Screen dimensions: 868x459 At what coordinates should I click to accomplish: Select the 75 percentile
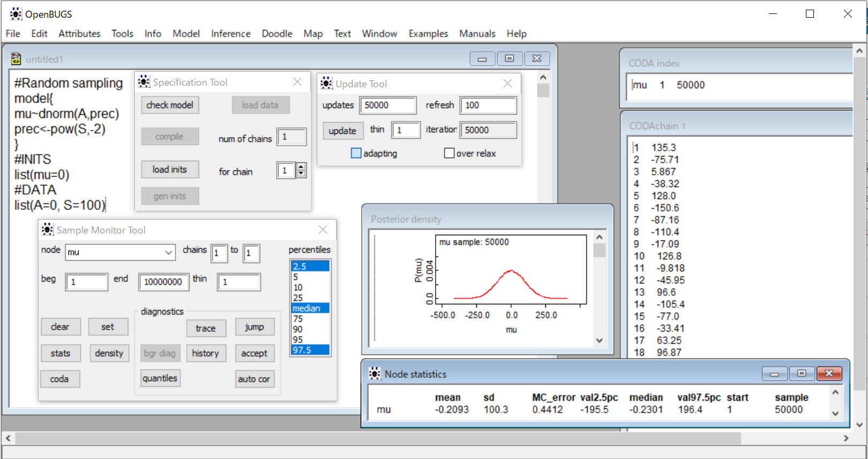310,319
